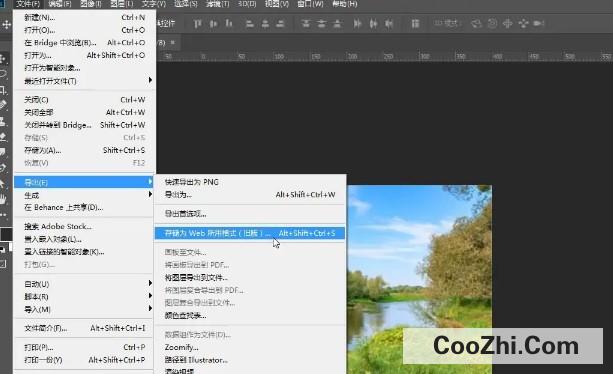Select the 3D rotate mode icon

(476, 24)
